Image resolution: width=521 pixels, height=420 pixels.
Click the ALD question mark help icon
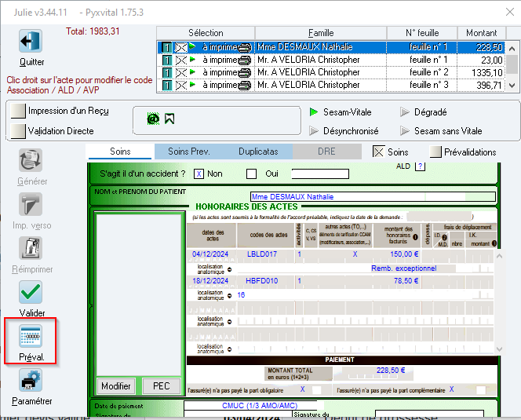click(x=421, y=166)
